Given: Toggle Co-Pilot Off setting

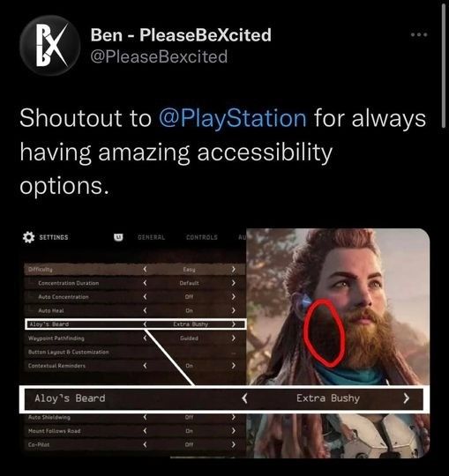Looking at the screenshot, I should [189, 445].
